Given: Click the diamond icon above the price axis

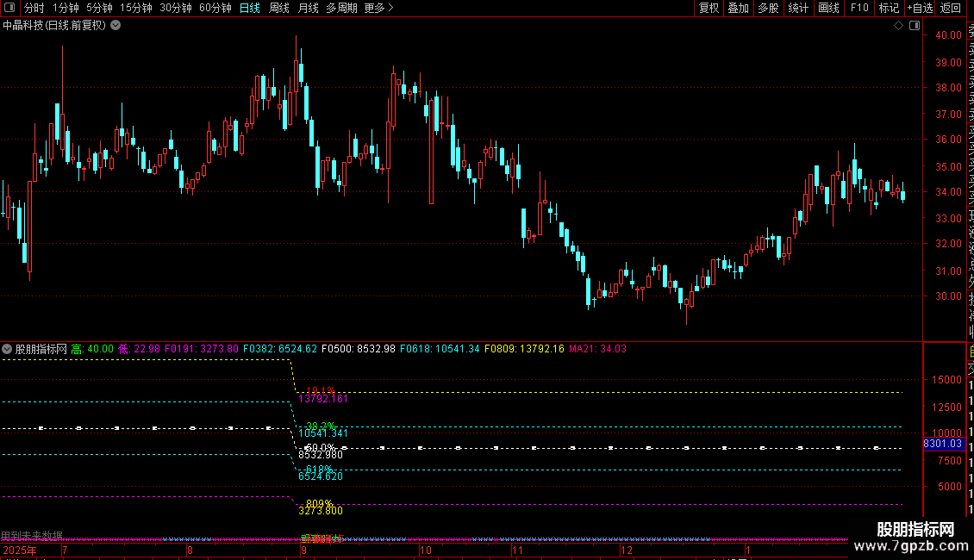Looking at the screenshot, I should (898, 26).
